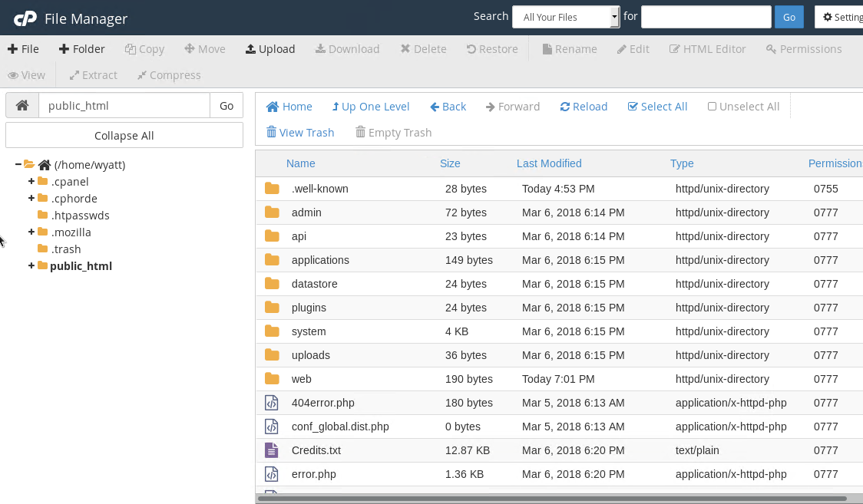Click the cPanel logo icon
Screen dimensions: 863x504
[x=25, y=18]
